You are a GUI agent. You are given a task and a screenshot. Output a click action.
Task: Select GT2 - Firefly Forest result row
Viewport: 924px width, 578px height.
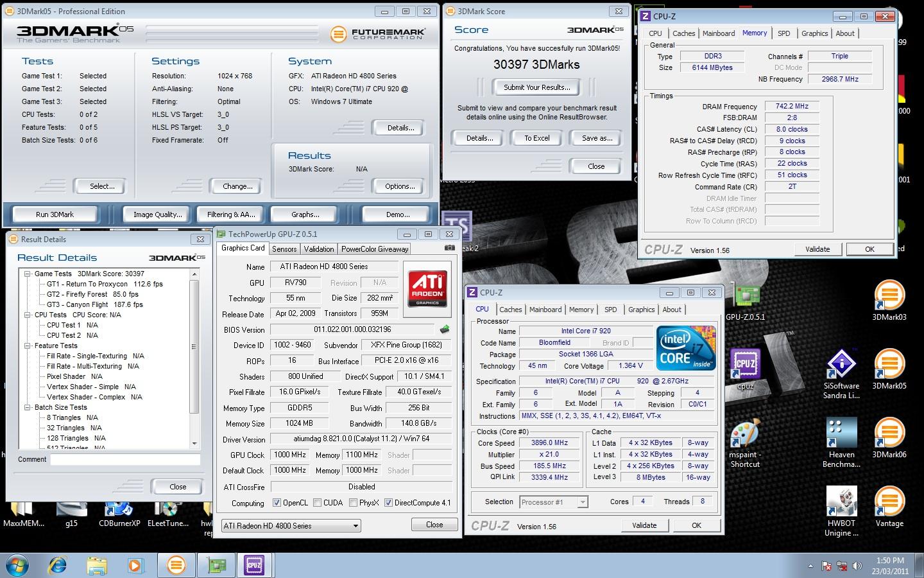(x=92, y=294)
